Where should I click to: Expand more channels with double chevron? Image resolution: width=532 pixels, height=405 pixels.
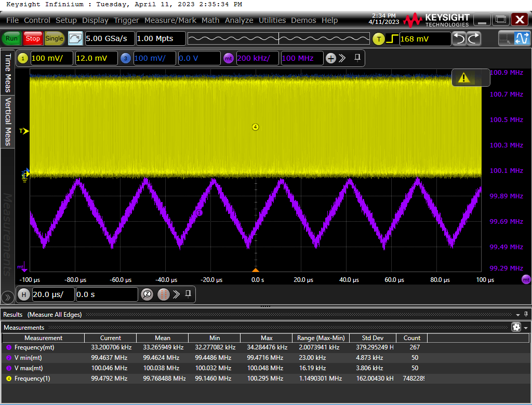click(342, 58)
